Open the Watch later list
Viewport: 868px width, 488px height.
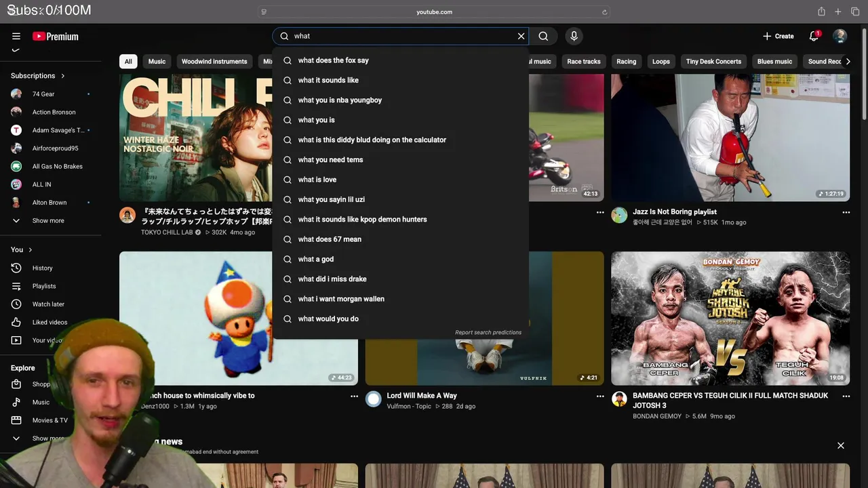pyautogui.click(x=51, y=304)
